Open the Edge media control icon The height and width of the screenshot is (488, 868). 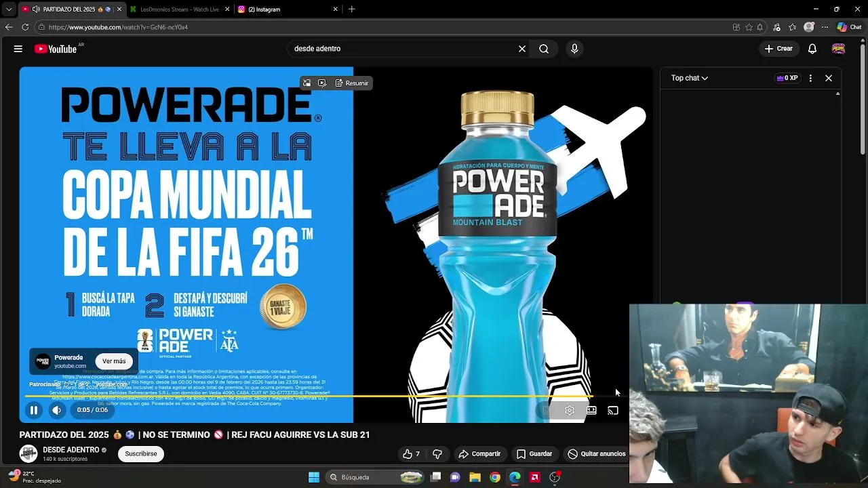pyautogui.click(x=777, y=27)
